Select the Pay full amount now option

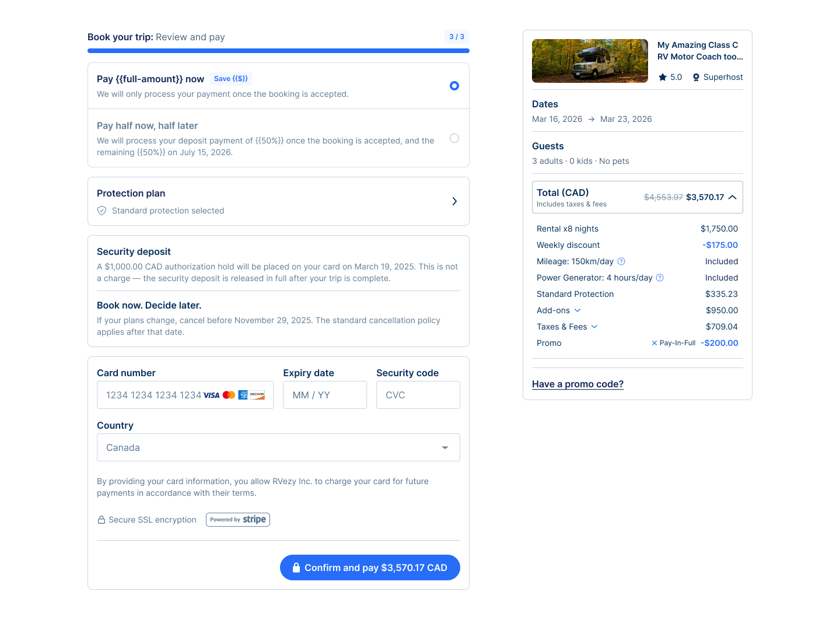click(x=454, y=85)
